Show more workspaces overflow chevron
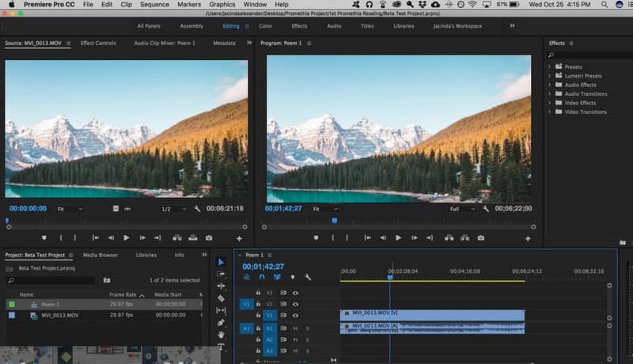Screen dimensions: 633x364 pos(512,26)
